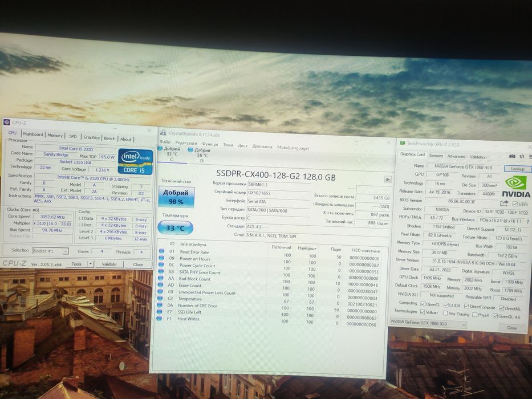This screenshot has height=399, width=532.
Task: Toggle the Vulkan checkbox
Action: pos(423,311)
